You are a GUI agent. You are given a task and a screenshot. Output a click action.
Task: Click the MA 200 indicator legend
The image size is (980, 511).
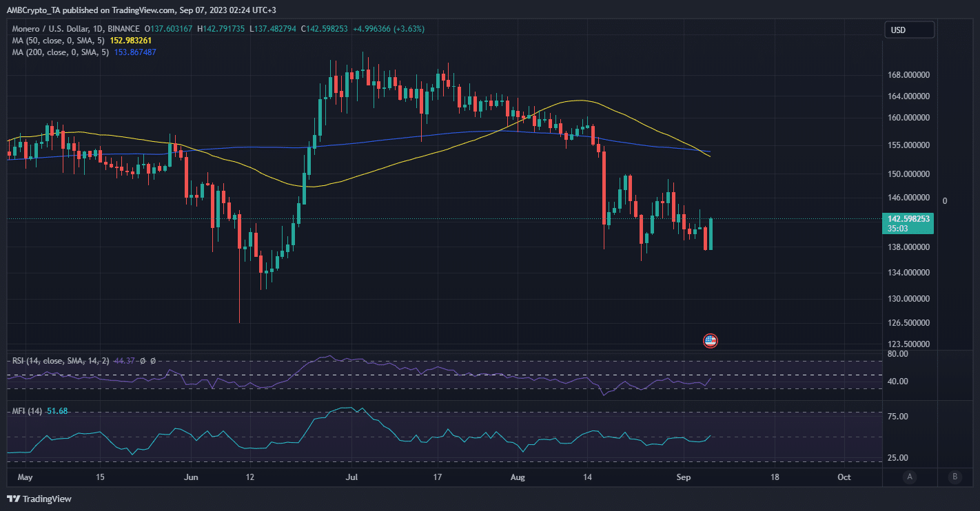tap(59, 52)
